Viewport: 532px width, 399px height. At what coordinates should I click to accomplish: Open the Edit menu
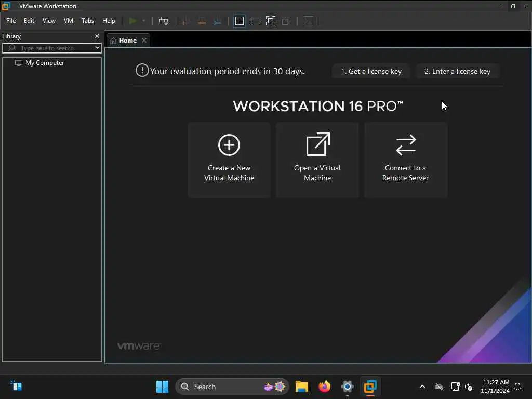29,21
